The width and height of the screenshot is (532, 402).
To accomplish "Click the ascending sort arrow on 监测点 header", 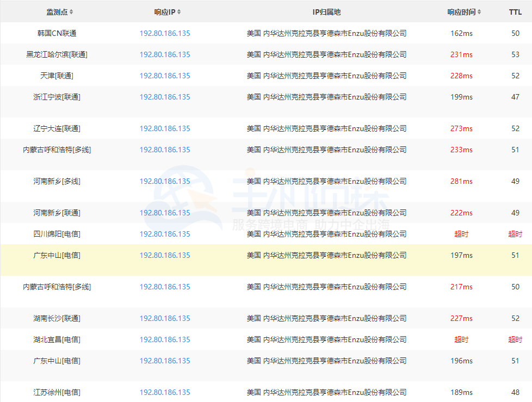I will 71,10.
